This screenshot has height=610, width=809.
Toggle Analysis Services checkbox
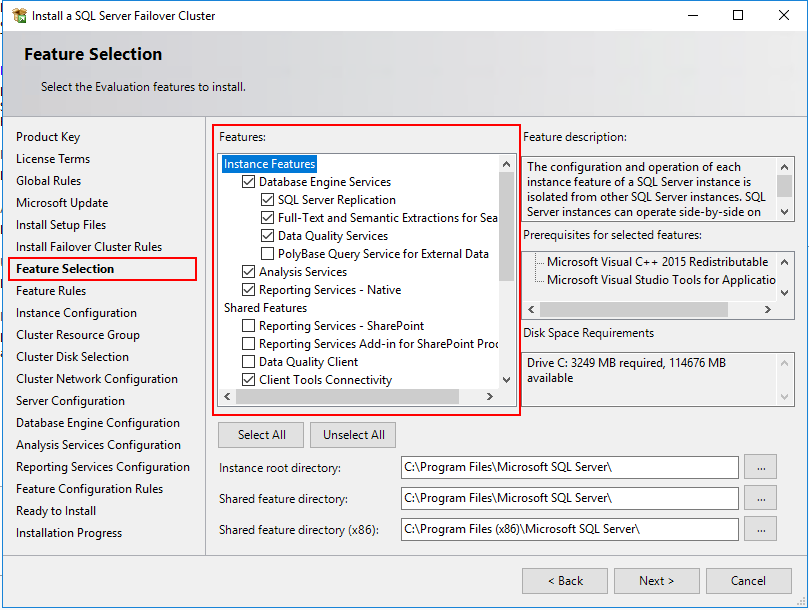(249, 271)
